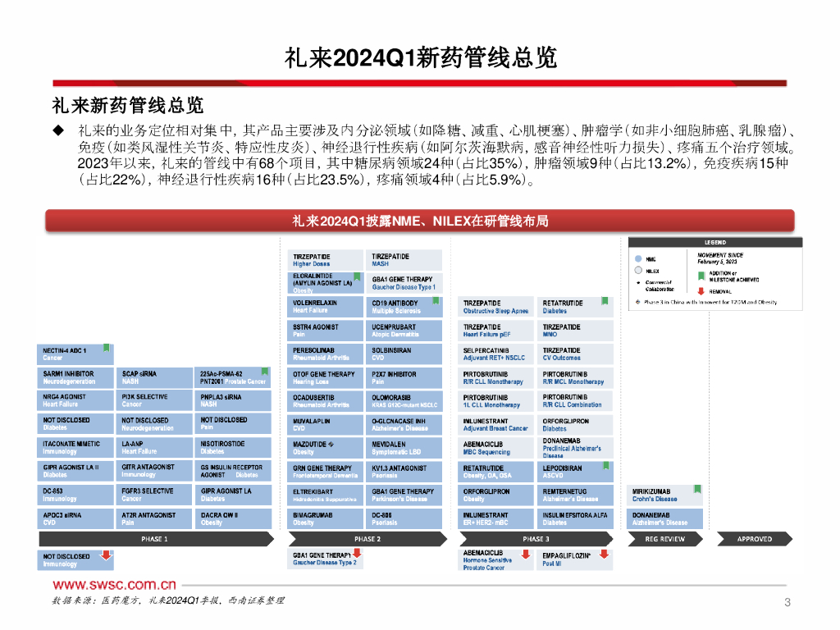The height and width of the screenshot is (630, 840).
Task: Click the slide title 礼来2024Q1新药管线总览
Action: pos(421,57)
